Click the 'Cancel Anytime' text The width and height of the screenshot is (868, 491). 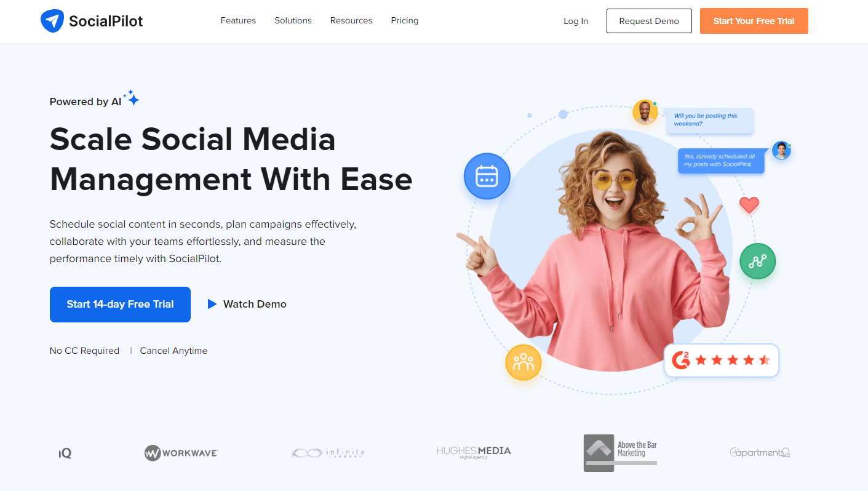pos(173,351)
